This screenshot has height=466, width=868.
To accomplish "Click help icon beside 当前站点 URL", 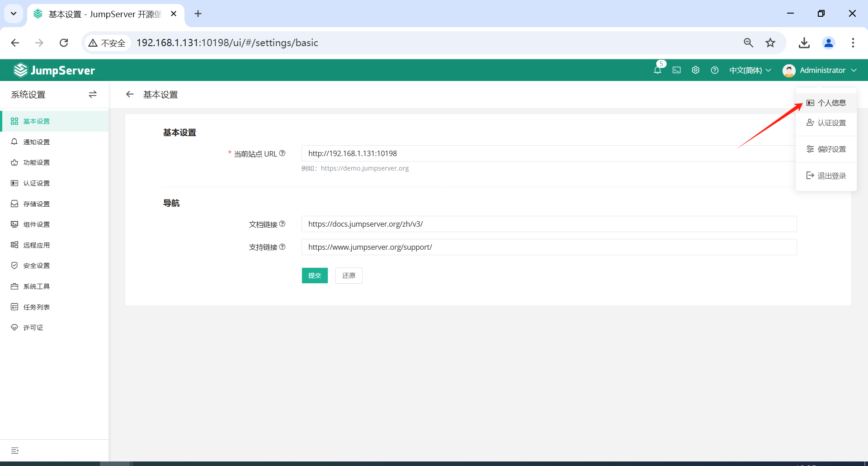I will pos(282,153).
